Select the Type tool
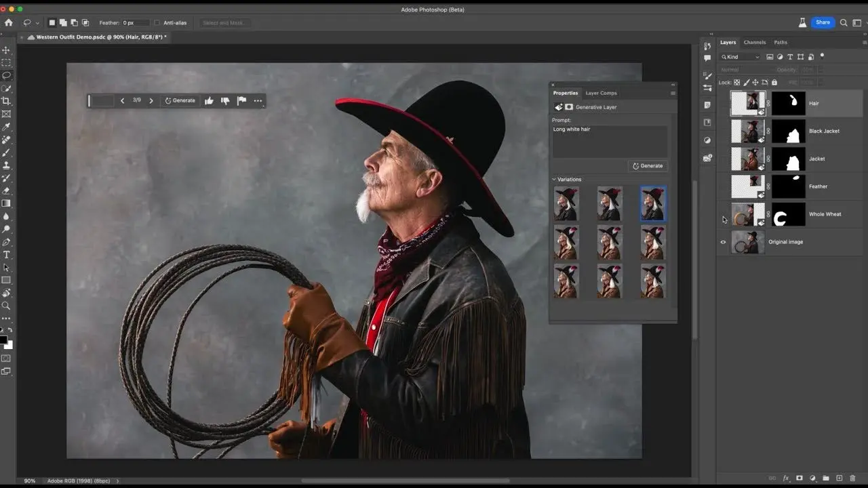 pos(7,255)
